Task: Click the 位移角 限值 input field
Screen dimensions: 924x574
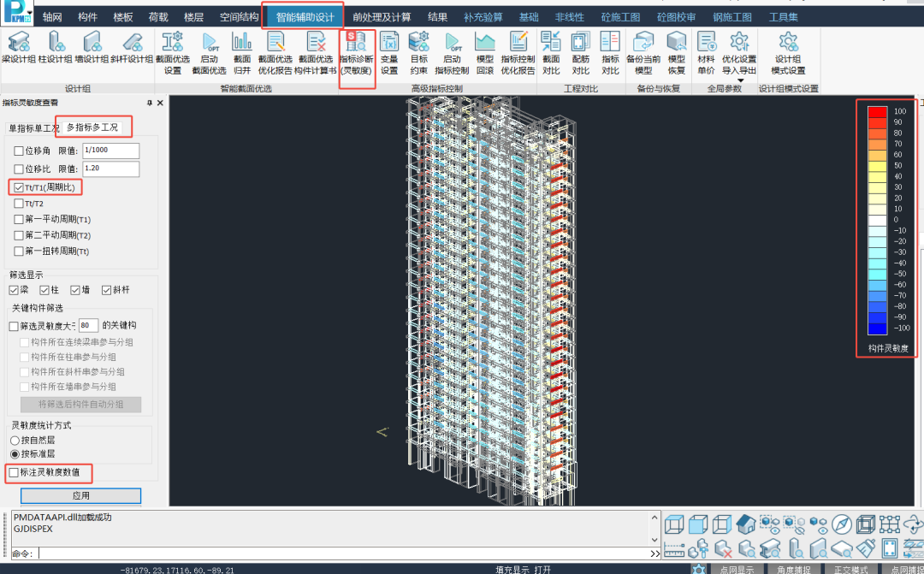Action: tap(110, 151)
